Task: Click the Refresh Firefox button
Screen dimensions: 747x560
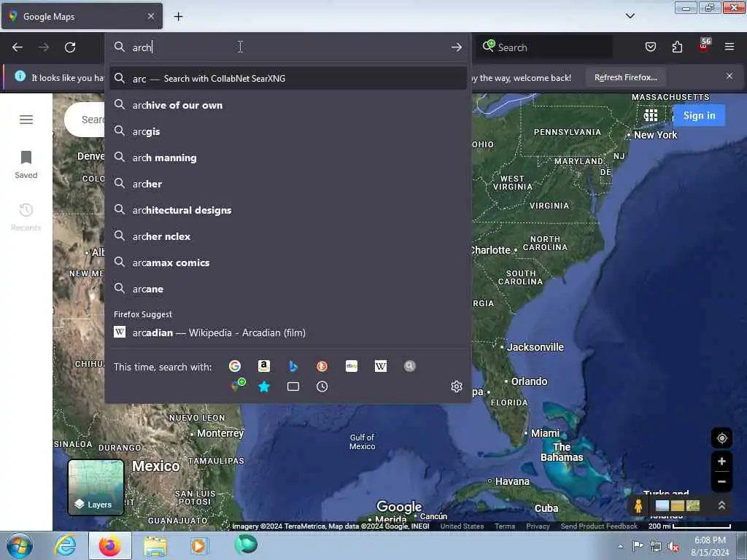Action: tap(625, 77)
